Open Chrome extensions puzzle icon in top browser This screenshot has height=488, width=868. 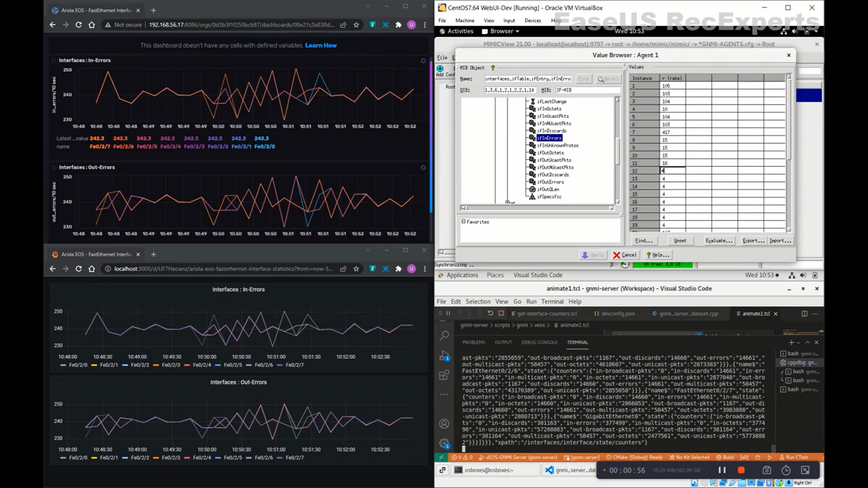pos(398,25)
